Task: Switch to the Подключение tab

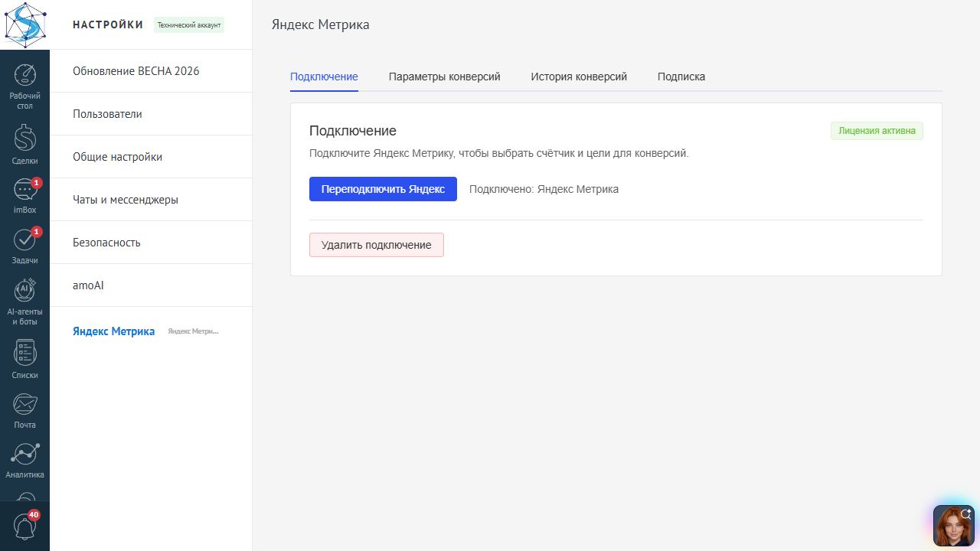Action: click(x=324, y=77)
